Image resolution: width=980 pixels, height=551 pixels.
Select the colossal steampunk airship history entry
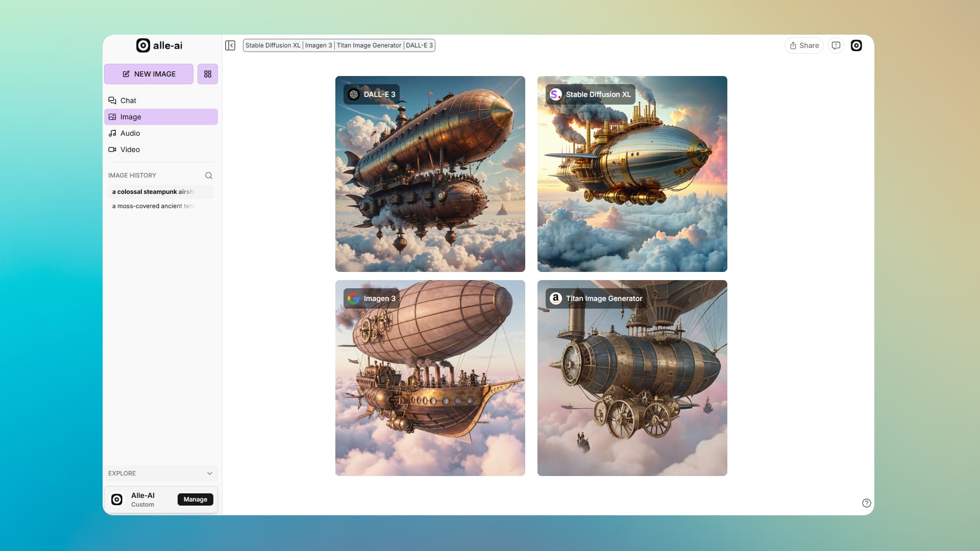[153, 192]
